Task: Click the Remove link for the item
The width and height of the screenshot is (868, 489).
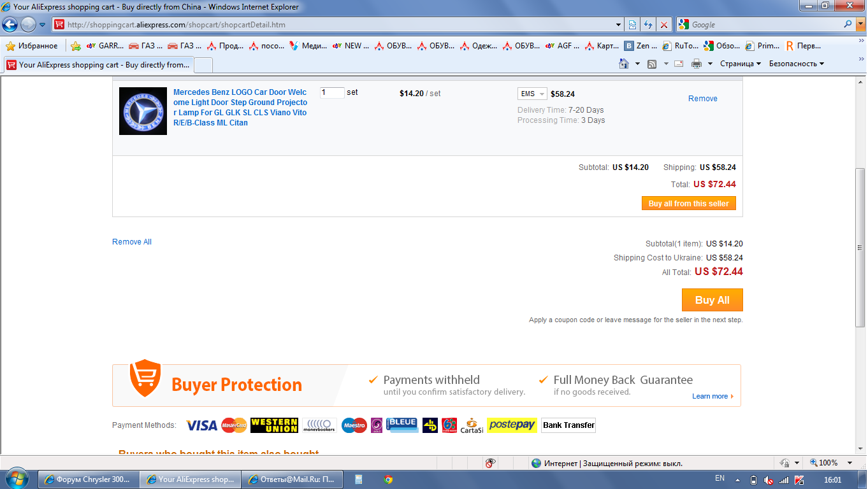Action: (x=702, y=99)
